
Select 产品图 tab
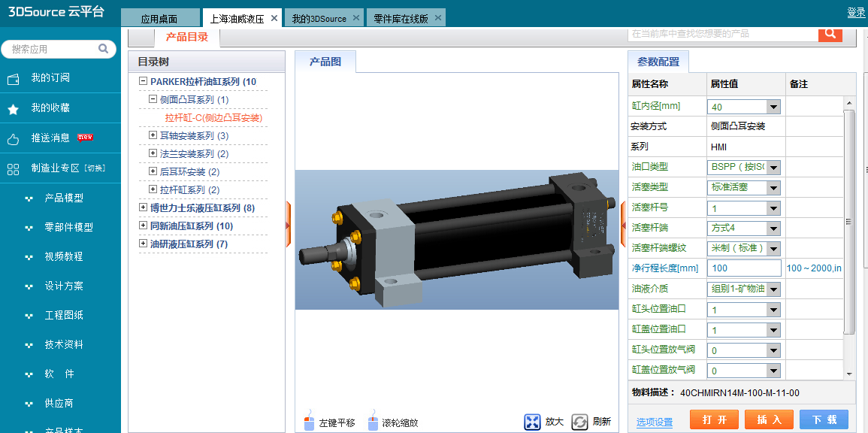(325, 62)
